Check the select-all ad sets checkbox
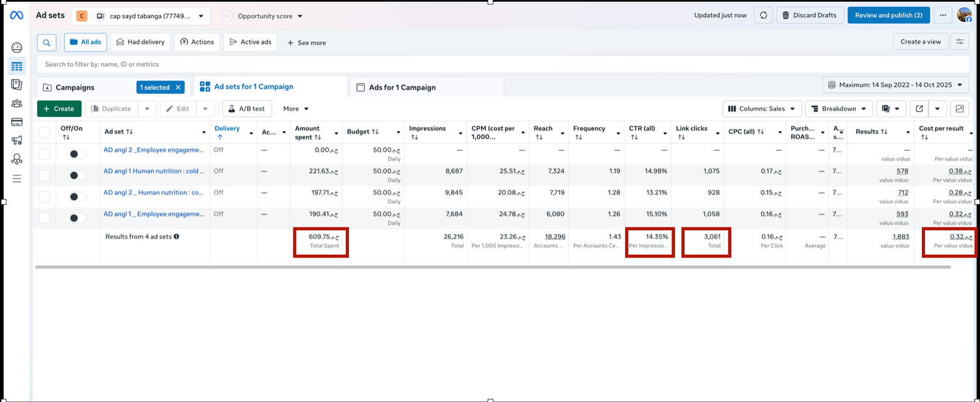The height and width of the screenshot is (402, 980). pyautogui.click(x=44, y=132)
